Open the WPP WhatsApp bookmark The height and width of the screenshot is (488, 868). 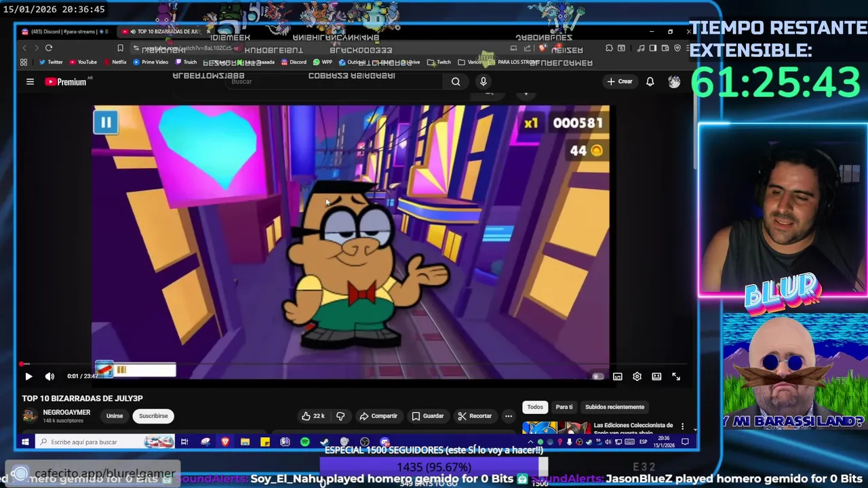pos(323,62)
